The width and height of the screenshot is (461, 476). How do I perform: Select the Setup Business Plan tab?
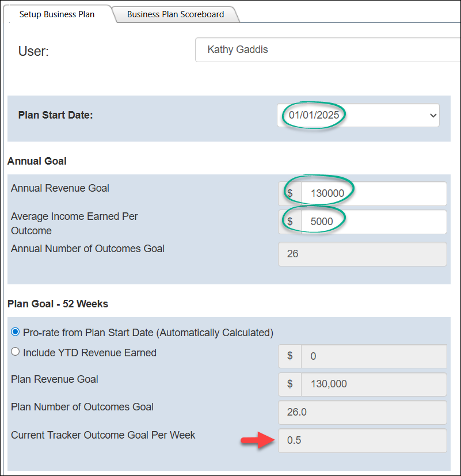(x=56, y=14)
